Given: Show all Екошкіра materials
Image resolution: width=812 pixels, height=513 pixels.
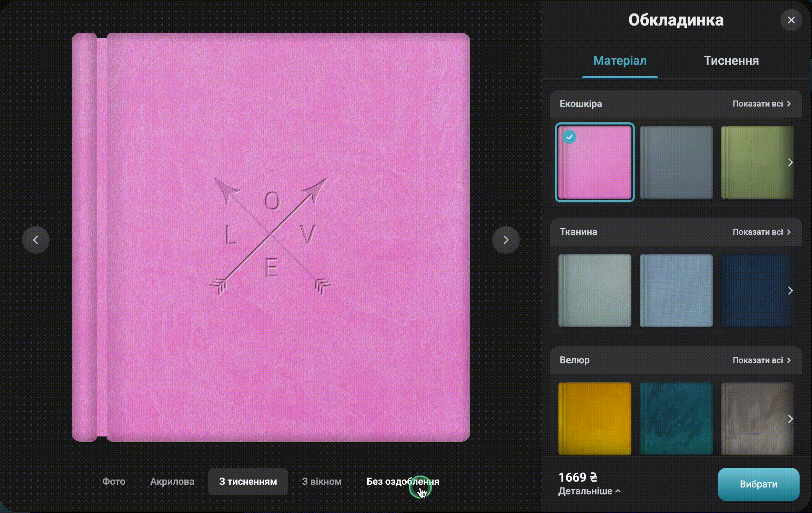Looking at the screenshot, I should point(761,104).
